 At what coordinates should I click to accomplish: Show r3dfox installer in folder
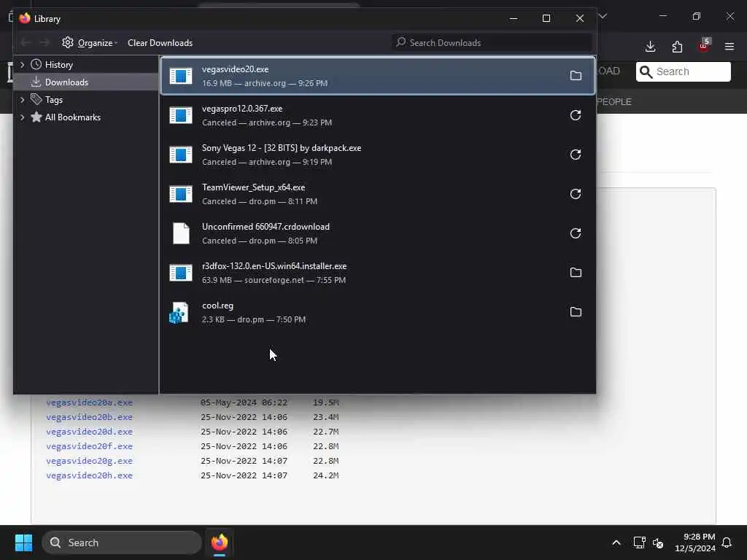coord(576,273)
